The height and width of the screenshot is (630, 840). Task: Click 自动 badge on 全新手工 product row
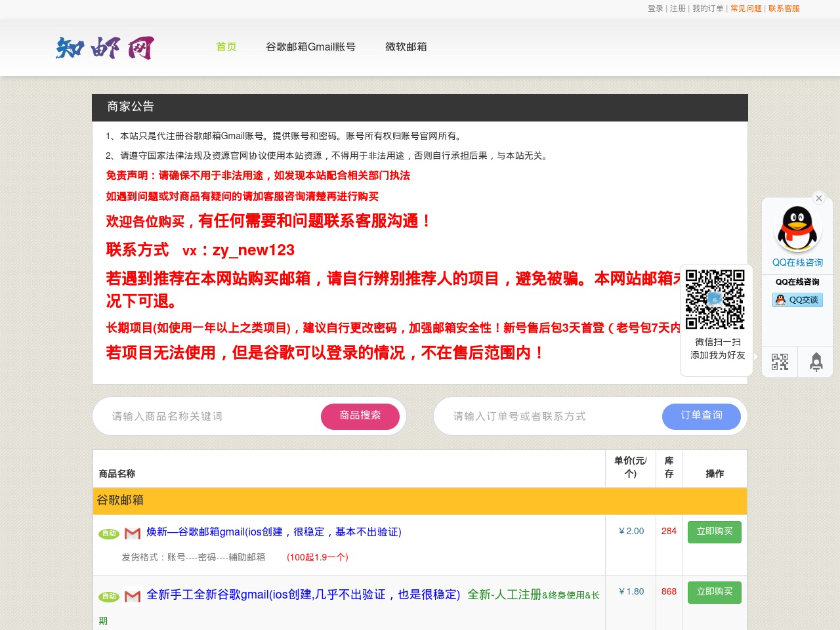109,597
